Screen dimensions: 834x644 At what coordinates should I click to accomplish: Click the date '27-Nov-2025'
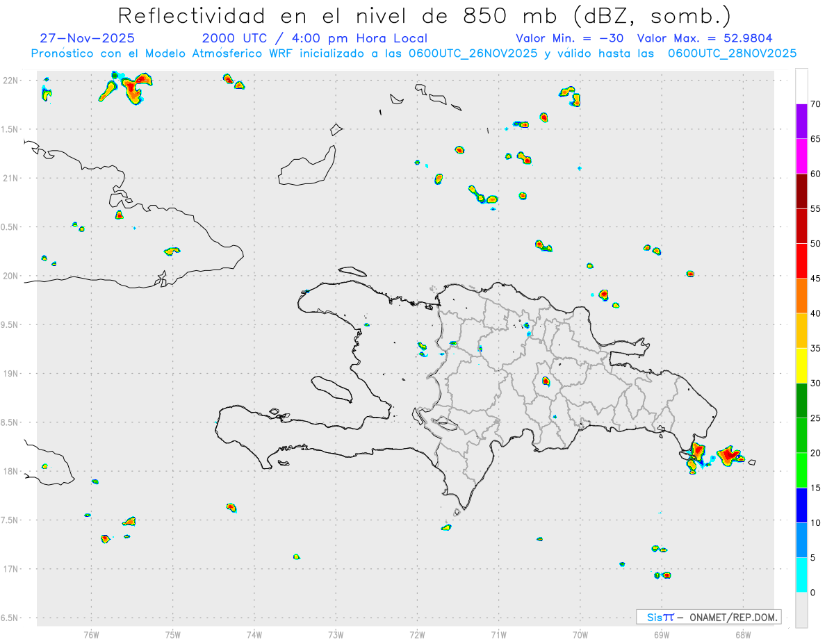click(x=88, y=38)
